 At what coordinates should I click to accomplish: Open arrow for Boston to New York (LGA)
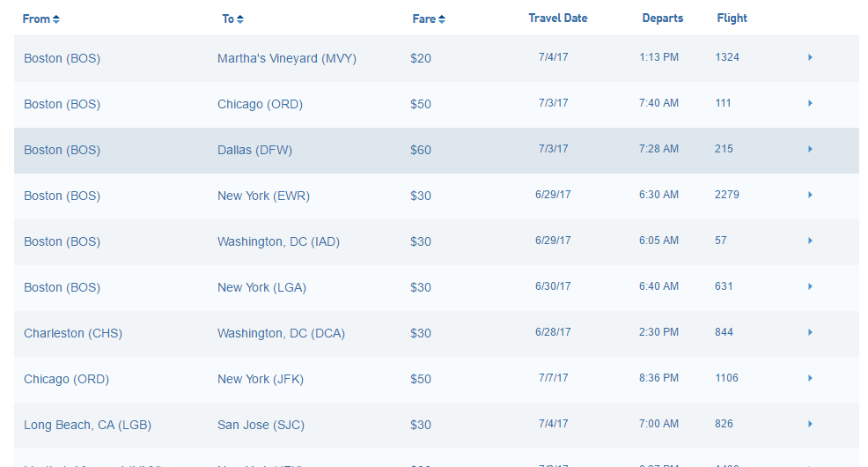click(810, 286)
